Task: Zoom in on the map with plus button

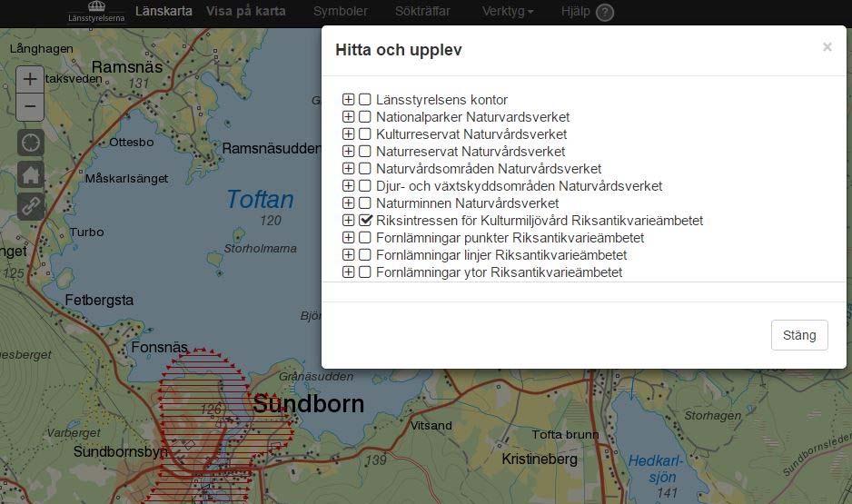Action: 30,79
